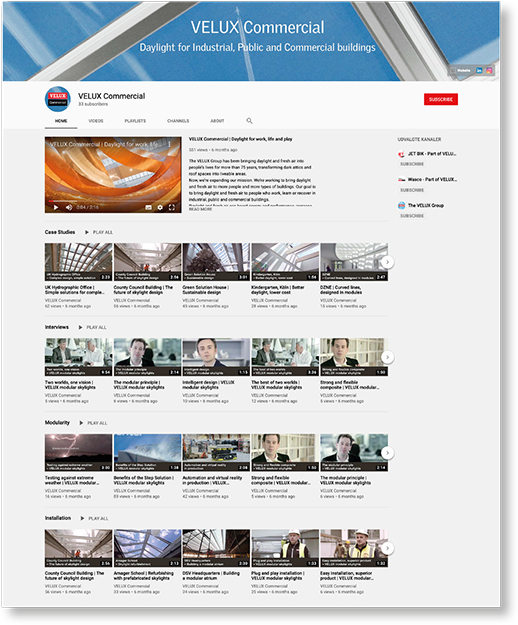Click 'Strong and flexible composite' title in Modularity
518x625 pixels.
pos(281,480)
